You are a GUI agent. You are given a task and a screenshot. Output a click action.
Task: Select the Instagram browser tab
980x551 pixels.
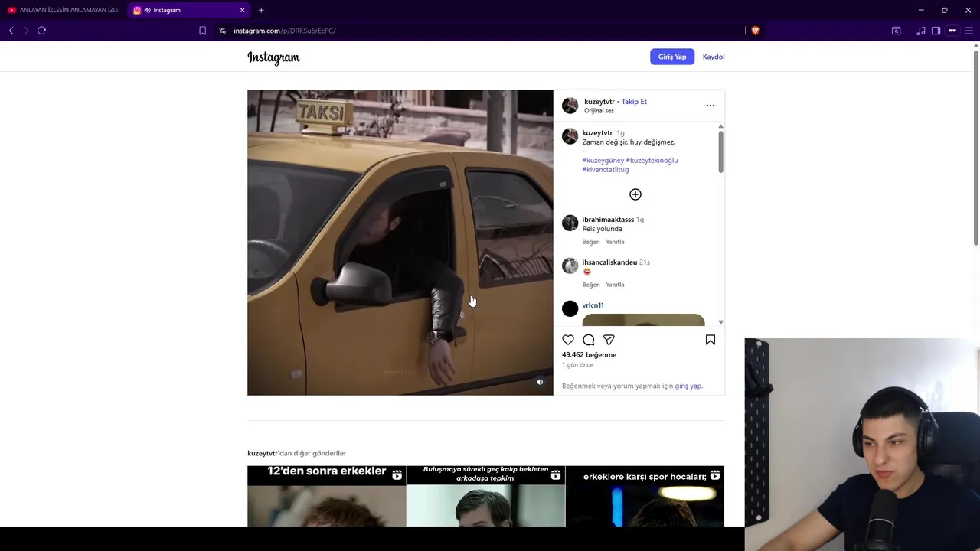point(189,10)
